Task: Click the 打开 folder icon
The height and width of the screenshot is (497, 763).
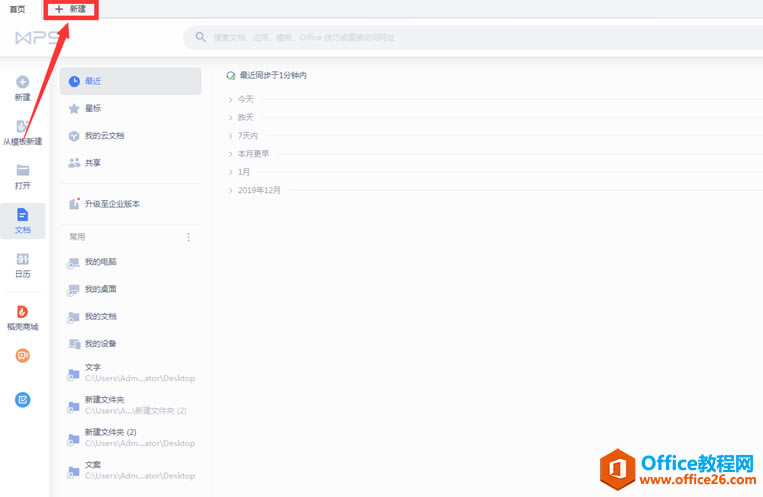Action: 23,170
